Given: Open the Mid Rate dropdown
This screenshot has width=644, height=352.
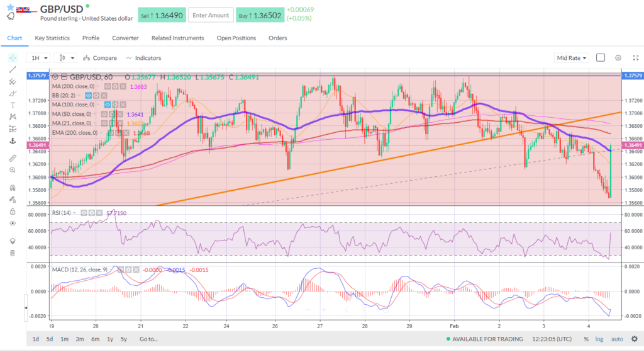Looking at the screenshot, I should [x=572, y=58].
